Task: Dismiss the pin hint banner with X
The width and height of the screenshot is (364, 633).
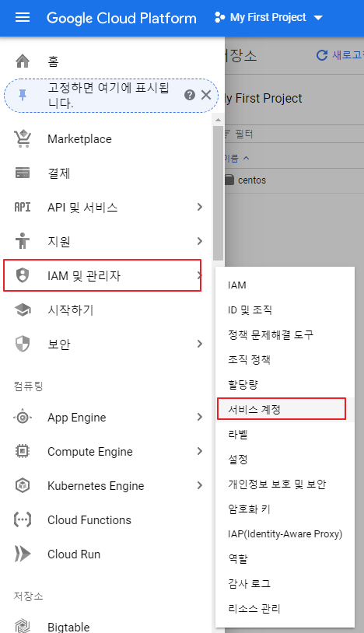Action: pyautogui.click(x=206, y=95)
